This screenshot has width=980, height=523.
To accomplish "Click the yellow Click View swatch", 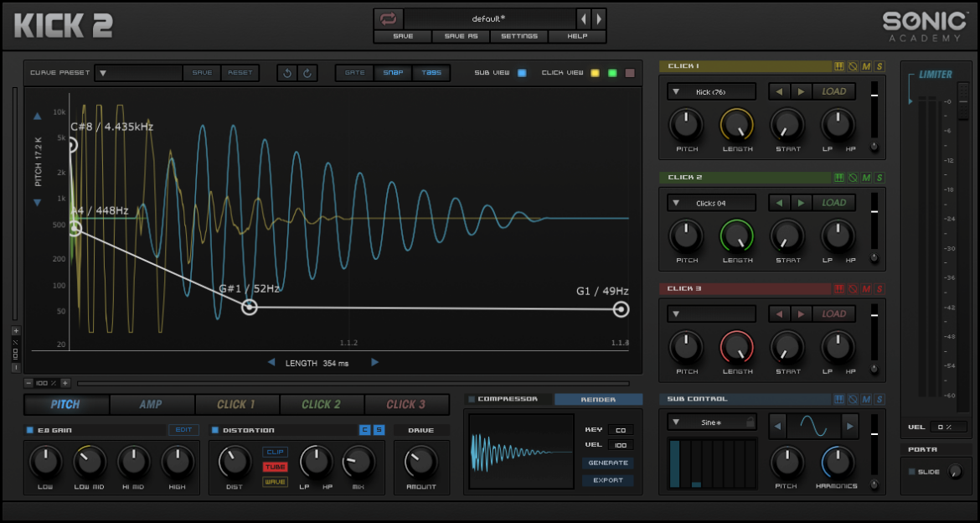I will click(x=595, y=73).
